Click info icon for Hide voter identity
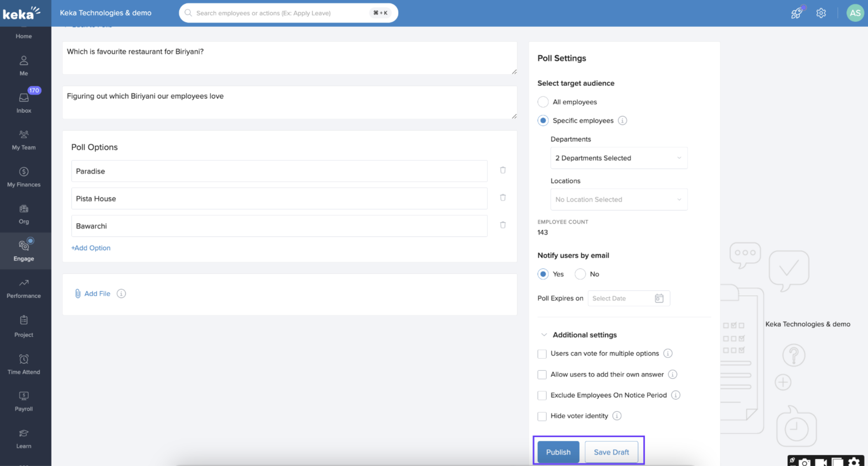Image resolution: width=868 pixels, height=466 pixels. pos(617,416)
